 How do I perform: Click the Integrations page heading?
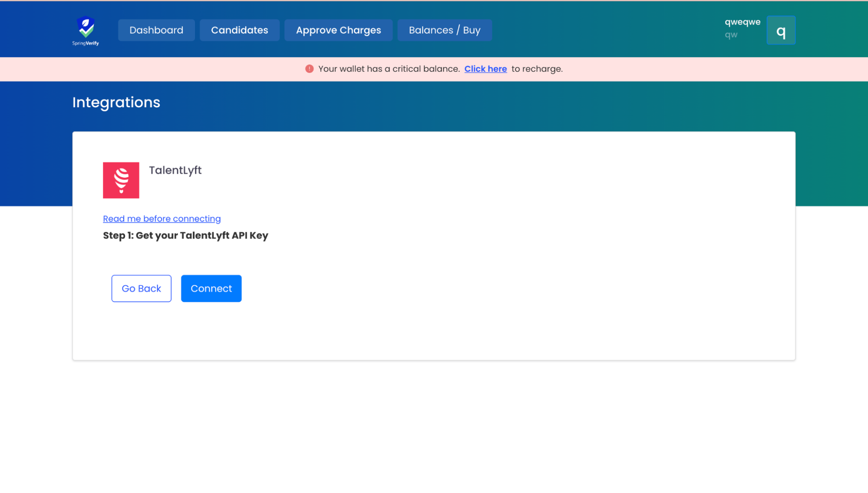116,102
